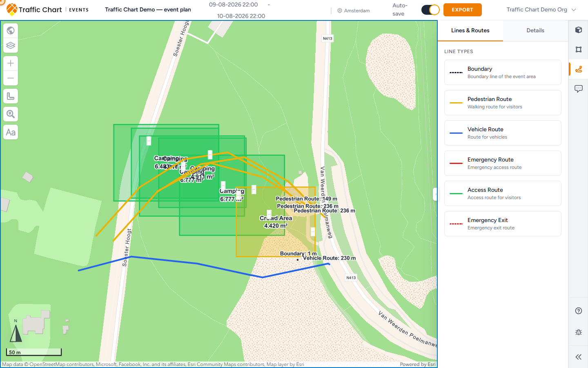Select the Vehicle Route: 230 m label
This screenshot has height=368, width=588.
(x=329, y=258)
